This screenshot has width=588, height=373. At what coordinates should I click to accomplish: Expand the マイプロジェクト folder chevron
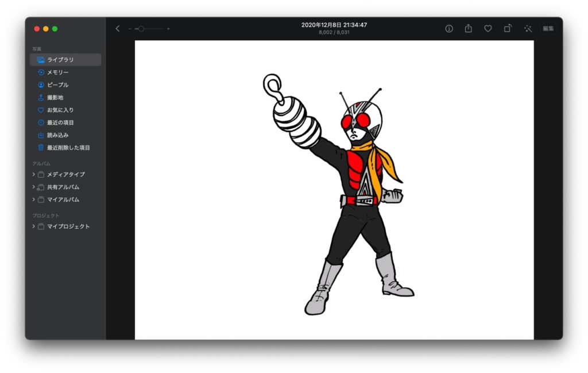33,226
